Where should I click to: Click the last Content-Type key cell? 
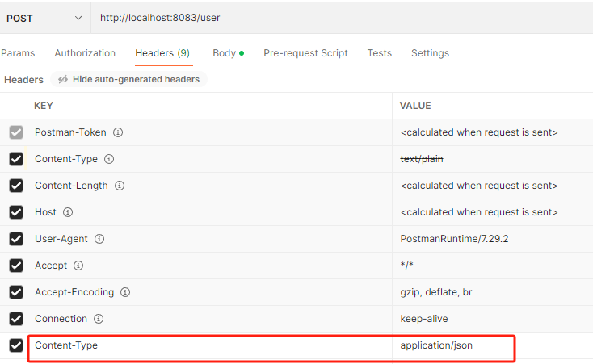point(210,346)
